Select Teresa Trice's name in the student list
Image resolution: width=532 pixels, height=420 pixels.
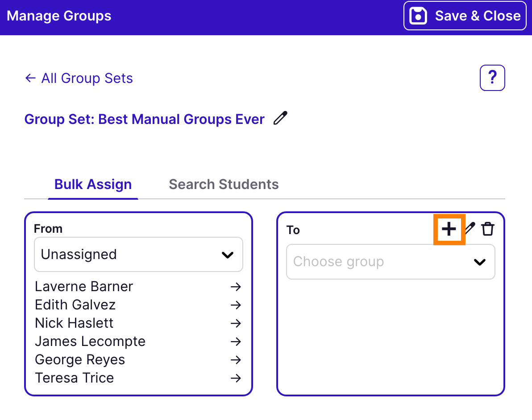tap(74, 378)
